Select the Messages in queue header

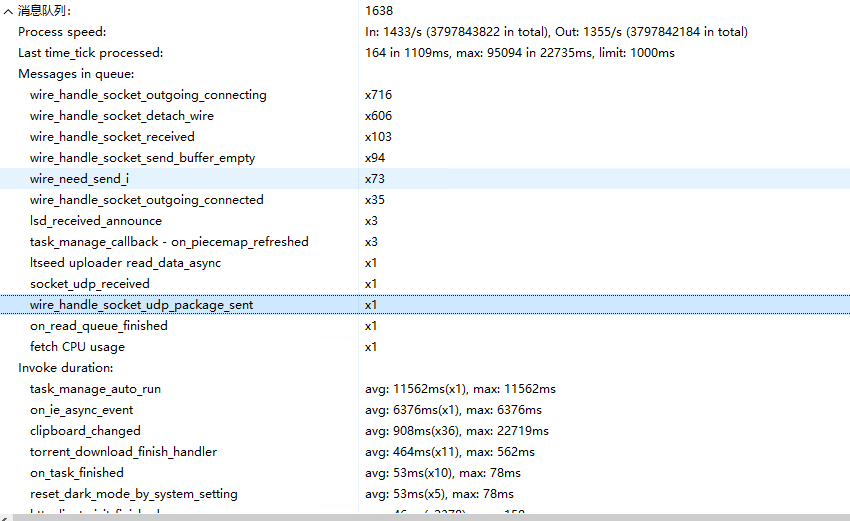76,74
